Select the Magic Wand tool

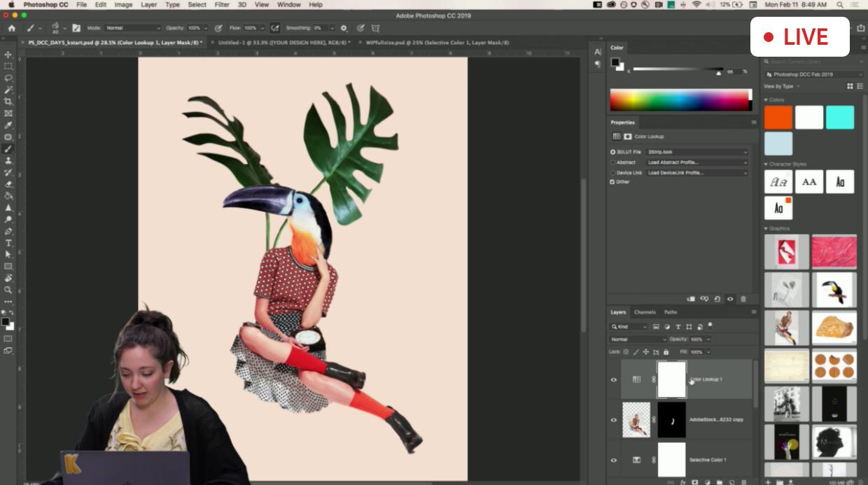coord(8,90)
